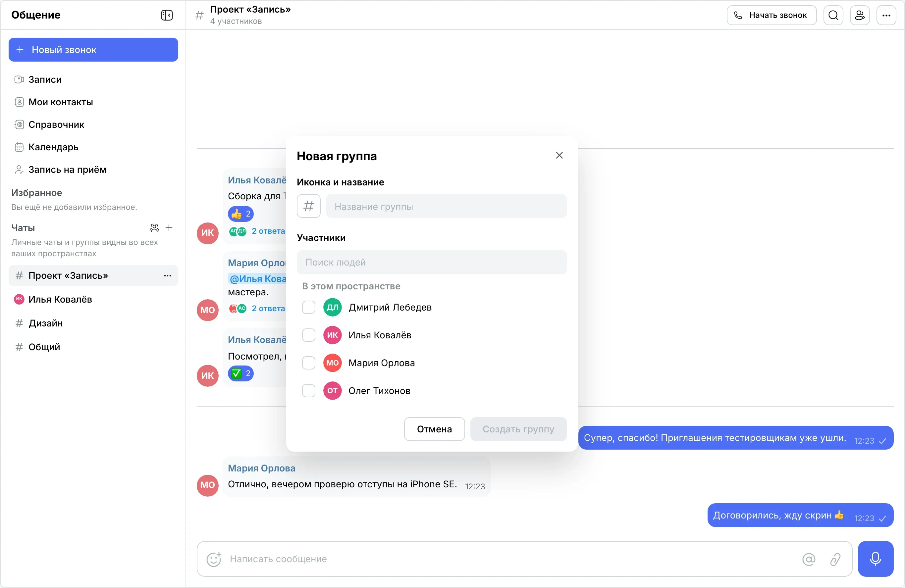Image resolution: width=905 pixels, height=588 pixels.
Task: Collapse the sidebar panel icon
Action: pyautogui.click(x=167, y=15)
